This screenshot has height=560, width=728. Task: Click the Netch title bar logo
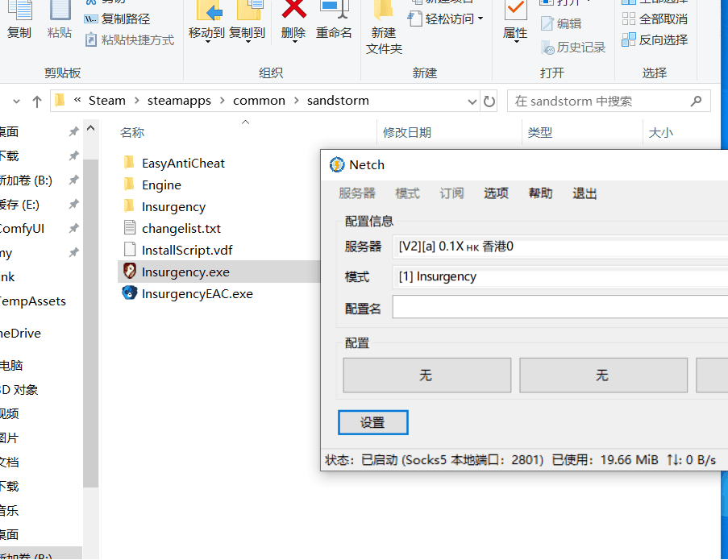point(337,164)
